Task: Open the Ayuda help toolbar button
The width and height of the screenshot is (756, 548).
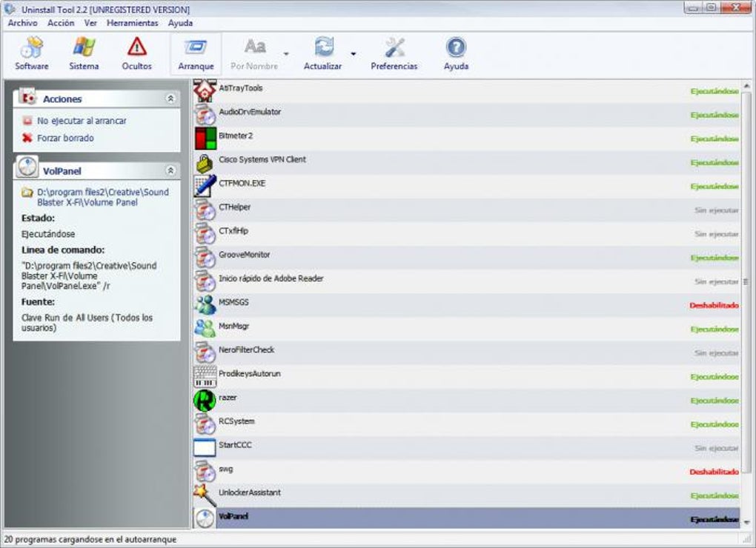Action: [x=456, y=54]
